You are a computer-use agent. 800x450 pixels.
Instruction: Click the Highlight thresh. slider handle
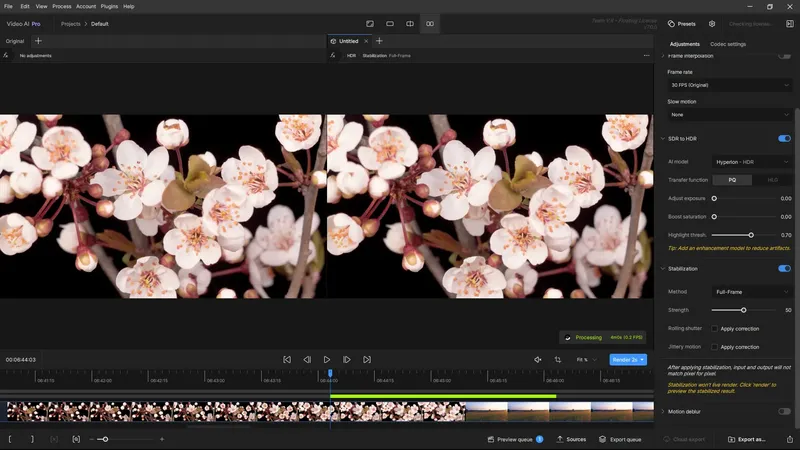(x=751, y=235)
